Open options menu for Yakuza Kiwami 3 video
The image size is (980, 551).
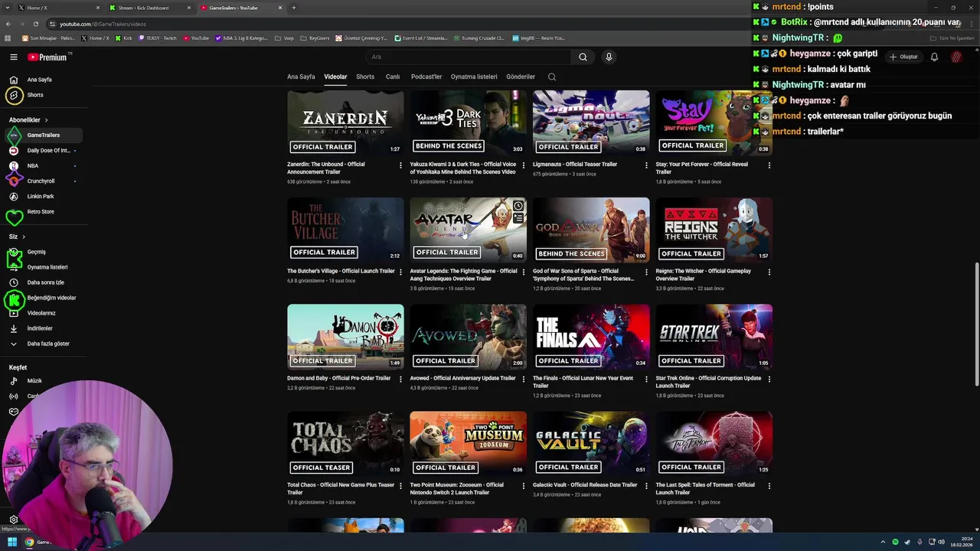(x=524, y=165)
